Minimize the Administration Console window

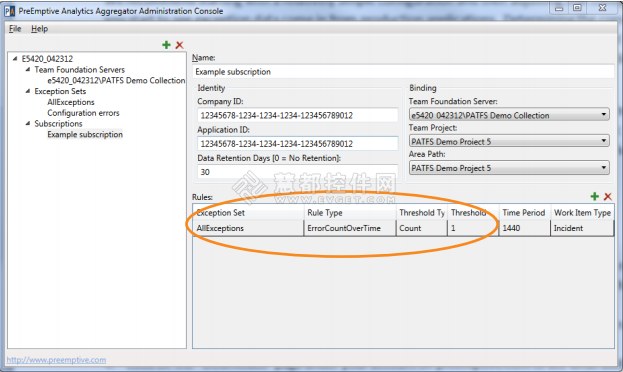click(x=559, y=8)
